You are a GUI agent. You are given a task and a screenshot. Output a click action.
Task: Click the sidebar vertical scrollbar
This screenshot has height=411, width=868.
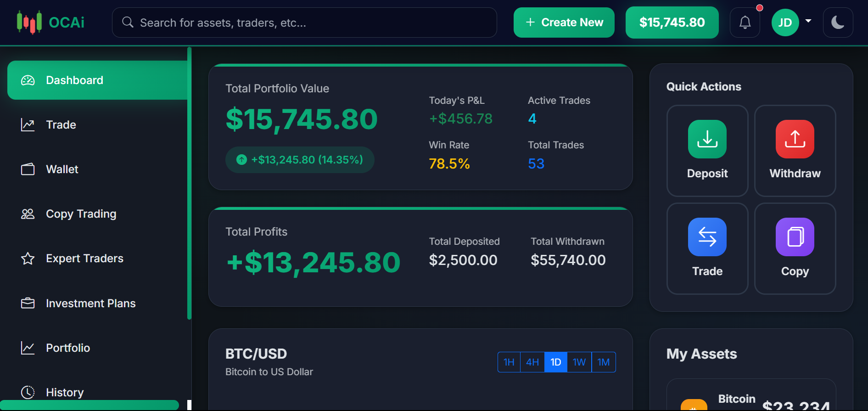coord(189,183)
